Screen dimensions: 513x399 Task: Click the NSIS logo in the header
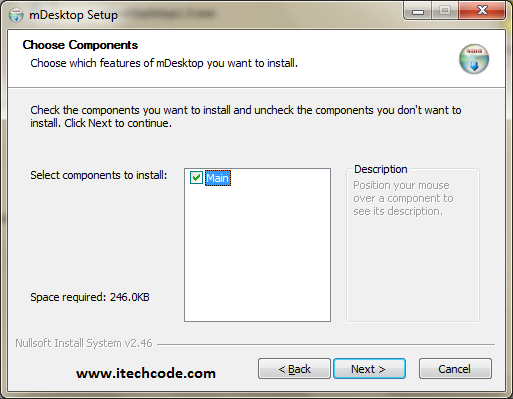[474, 59]
